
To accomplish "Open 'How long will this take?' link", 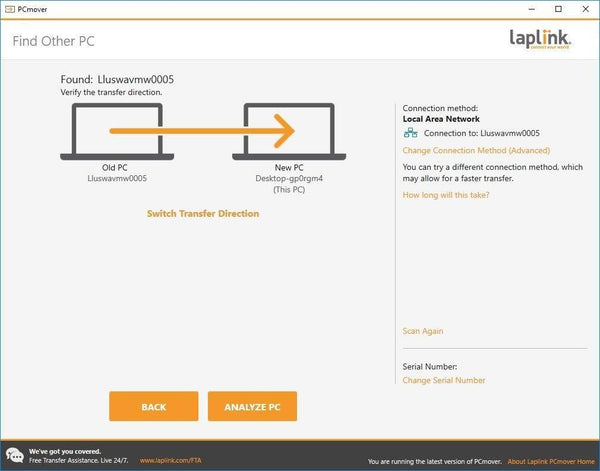I will click(446, 195).
